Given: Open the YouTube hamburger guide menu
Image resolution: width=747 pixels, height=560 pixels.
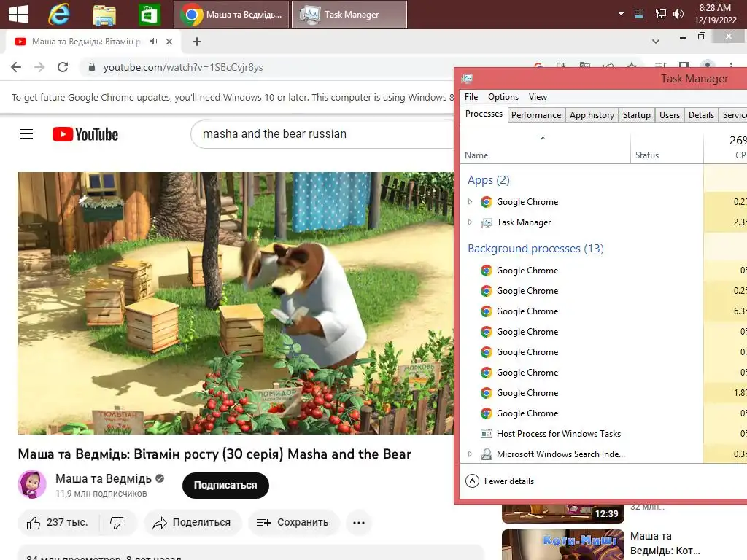Looking at the screenshot, I should tap(26, 134).
